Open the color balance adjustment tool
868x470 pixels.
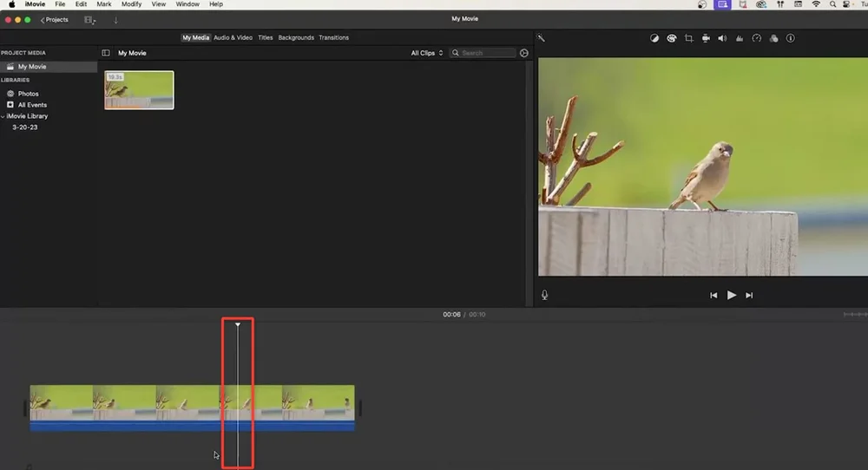click(655, 38)
